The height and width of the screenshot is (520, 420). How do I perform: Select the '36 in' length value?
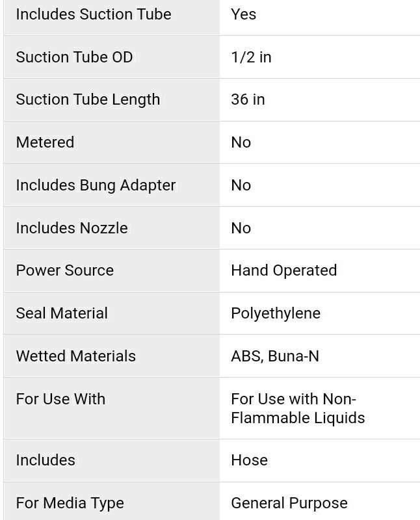tap(248, 99)
